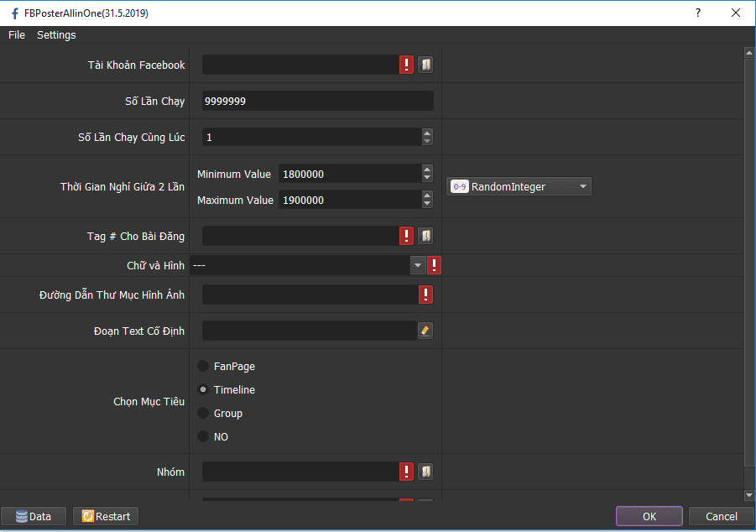Click pencil edit icon for Đoạn Text Cố Định
This screenshot has height=532, width=756.
[425, 331]
